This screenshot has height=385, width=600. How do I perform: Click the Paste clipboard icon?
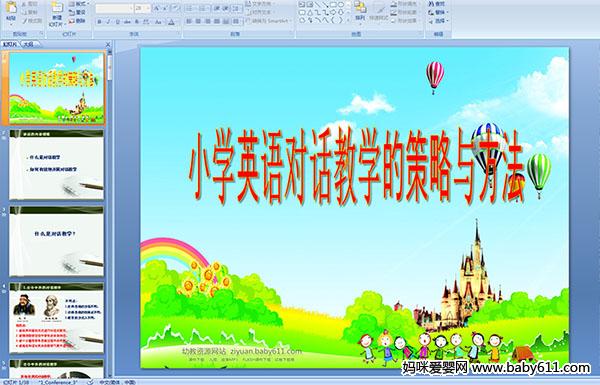[x=11, y=10]
